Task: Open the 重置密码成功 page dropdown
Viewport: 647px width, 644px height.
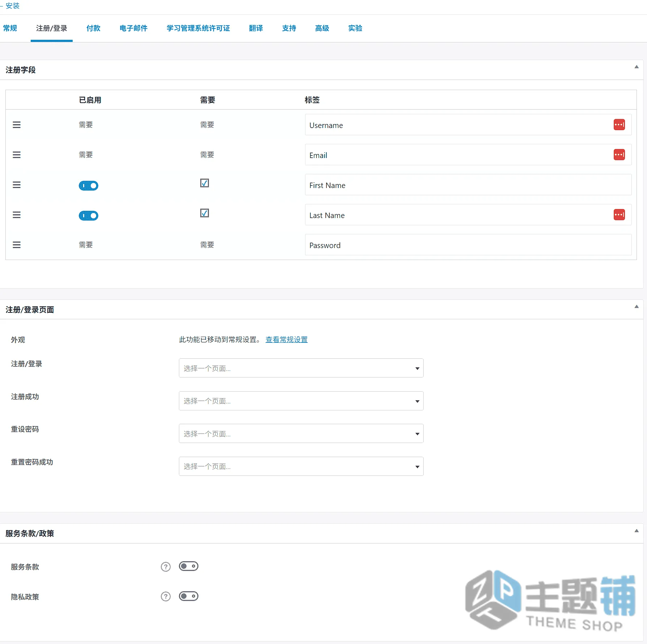Action: pos(301,466)
